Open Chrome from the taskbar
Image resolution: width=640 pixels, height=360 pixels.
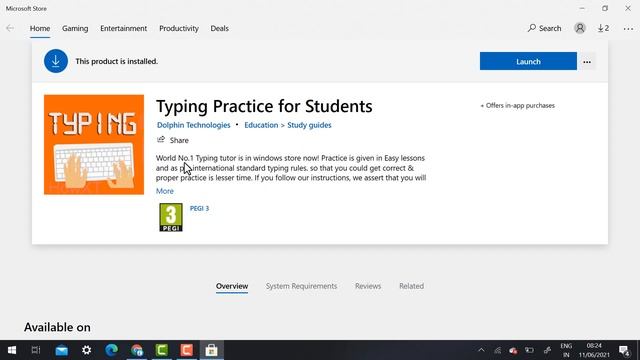click(137, 350)
